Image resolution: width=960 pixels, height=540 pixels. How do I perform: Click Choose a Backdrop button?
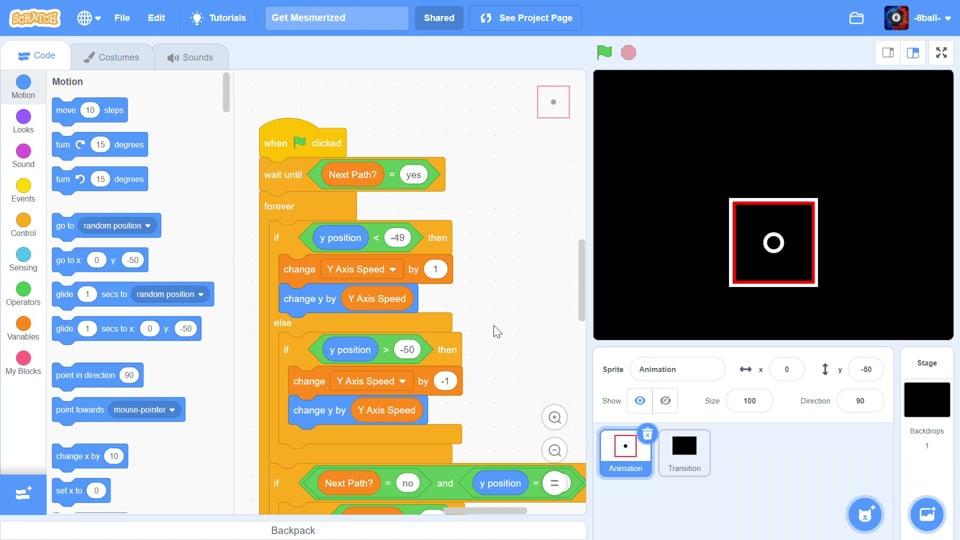click(926, 514)
